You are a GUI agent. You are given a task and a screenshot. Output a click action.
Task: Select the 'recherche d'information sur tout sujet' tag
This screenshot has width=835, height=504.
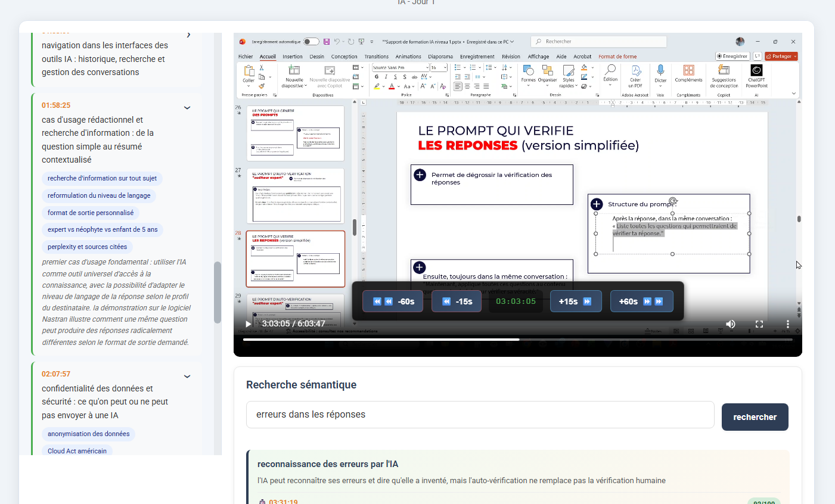(102, 178)
